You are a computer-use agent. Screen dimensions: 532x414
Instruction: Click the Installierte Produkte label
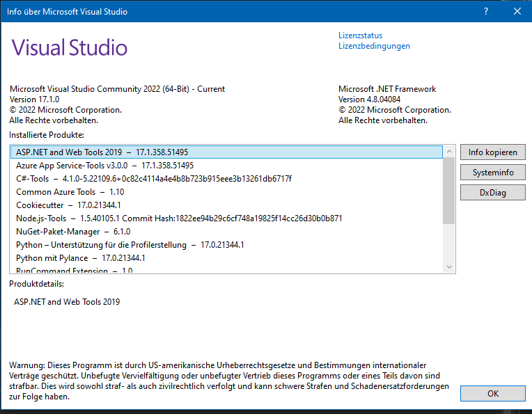[47, 135]
